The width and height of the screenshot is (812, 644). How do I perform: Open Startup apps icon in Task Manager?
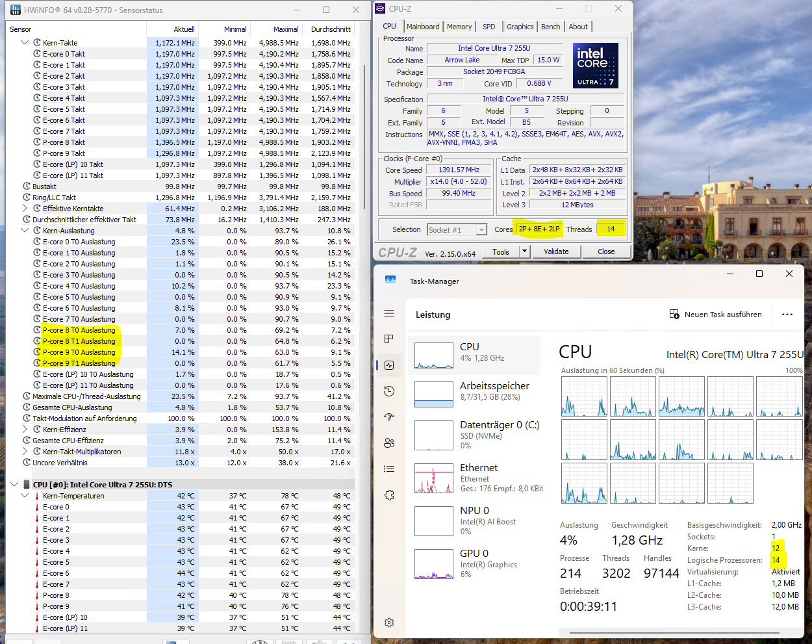point(389,417)
